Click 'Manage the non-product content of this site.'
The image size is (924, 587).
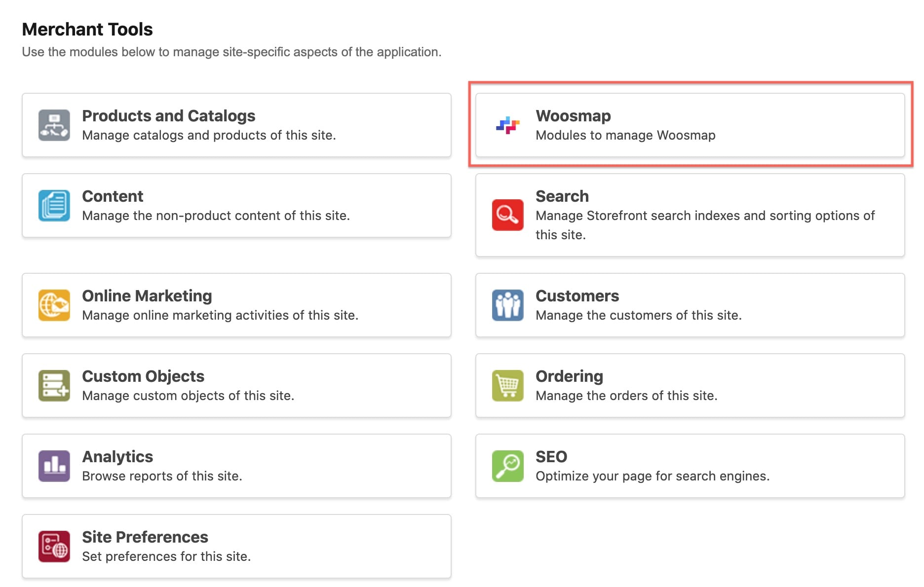coord(216,216)
